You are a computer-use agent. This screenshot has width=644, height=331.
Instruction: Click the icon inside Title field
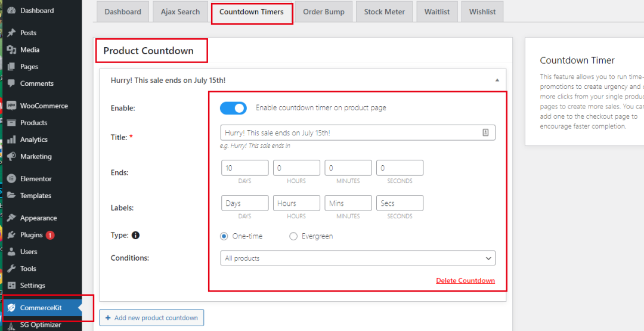click(x=486, y=132)
